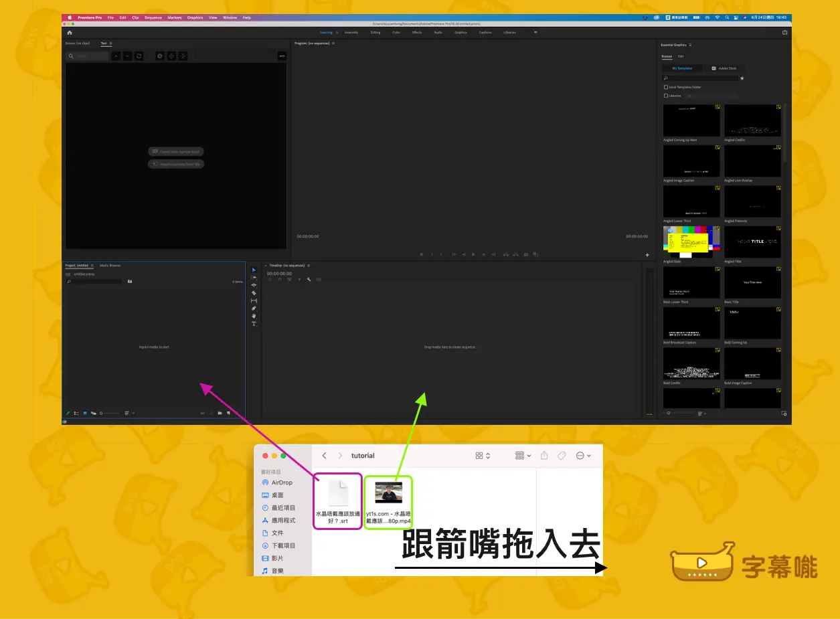Select the Razor tool in the toolbar
Screen dimensions: 840x619
tap(254, 293)
